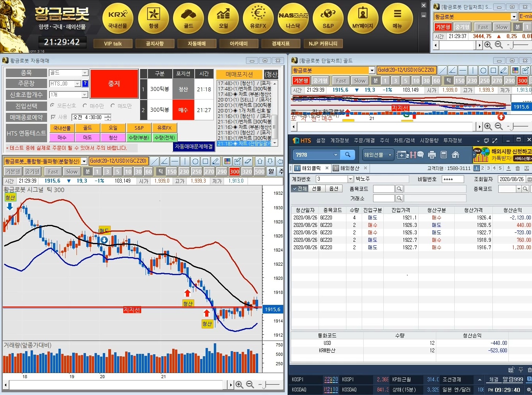Click the calculator icon in HTS toolbar
Viewport: 532px width, 395px height.
point(444,155)
